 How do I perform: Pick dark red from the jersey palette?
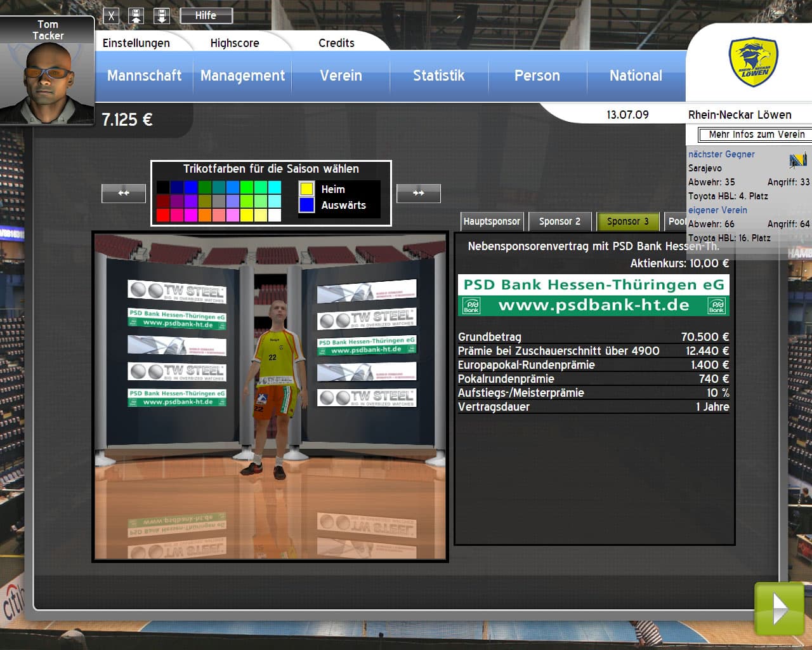tap(163, 201)
